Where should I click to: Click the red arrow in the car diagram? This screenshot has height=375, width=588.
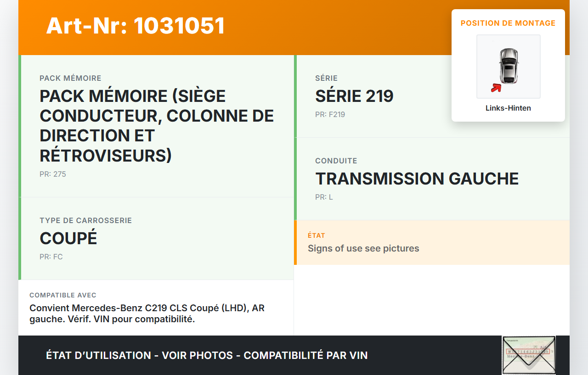coord(496,88)
